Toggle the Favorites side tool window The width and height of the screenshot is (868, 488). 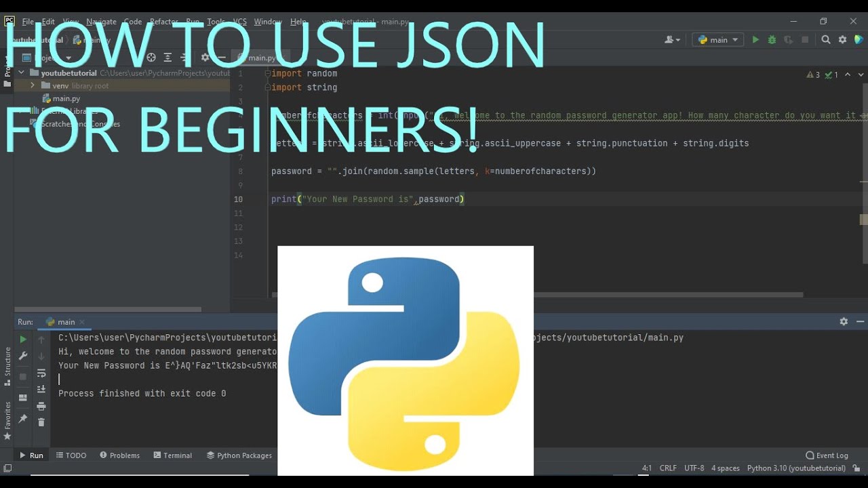[7, 420]
